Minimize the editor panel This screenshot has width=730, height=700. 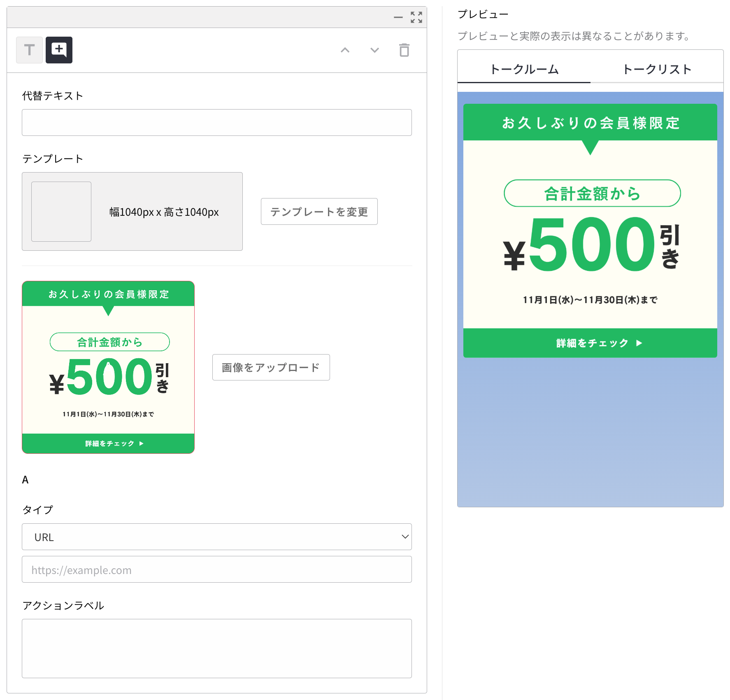tap(398, 17)
